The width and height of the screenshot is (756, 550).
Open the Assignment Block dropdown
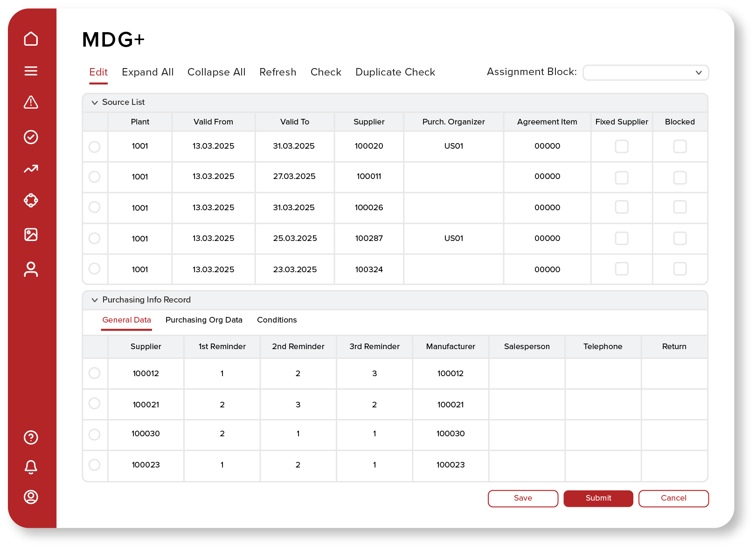click(645, 72)
